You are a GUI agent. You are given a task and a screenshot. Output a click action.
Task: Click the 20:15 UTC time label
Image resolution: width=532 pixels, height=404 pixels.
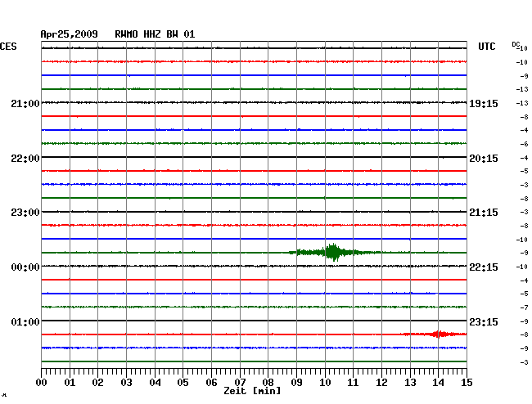pos(484,159)
